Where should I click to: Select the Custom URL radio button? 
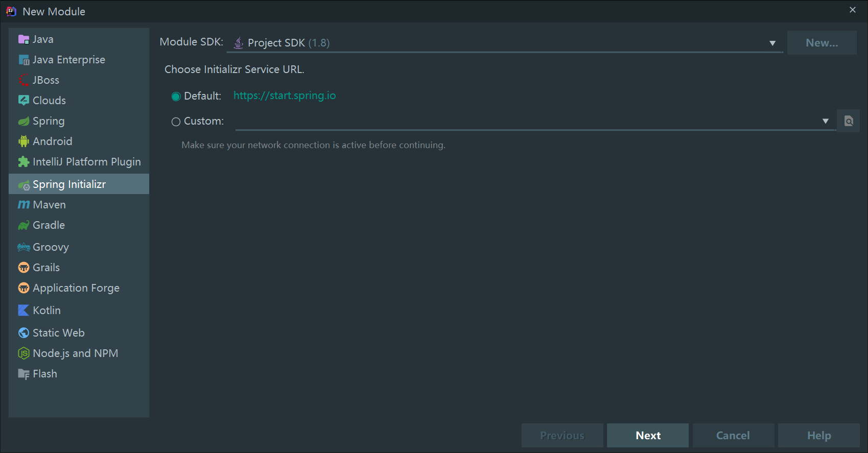[x=176, y=122]
